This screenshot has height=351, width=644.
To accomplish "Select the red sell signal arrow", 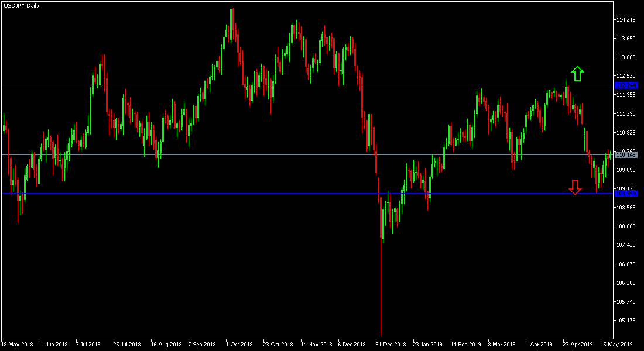I will pyautogui.click(x=575, y=187).
